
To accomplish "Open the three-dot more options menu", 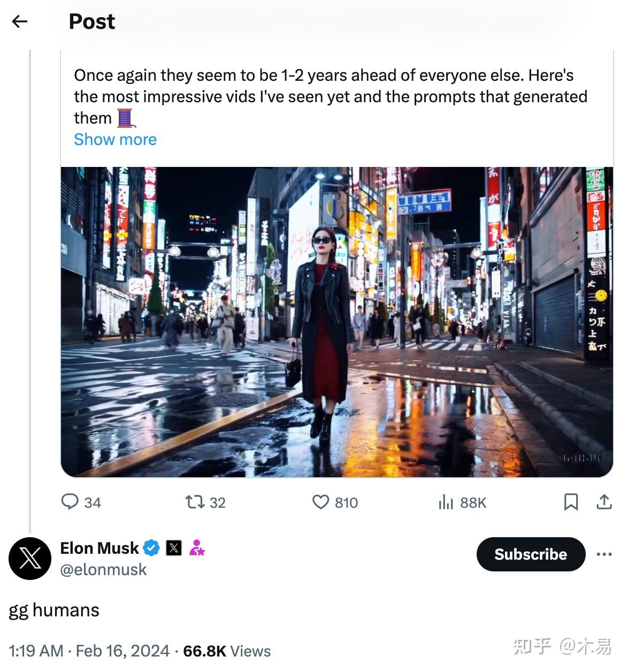I will pos(604,555).
